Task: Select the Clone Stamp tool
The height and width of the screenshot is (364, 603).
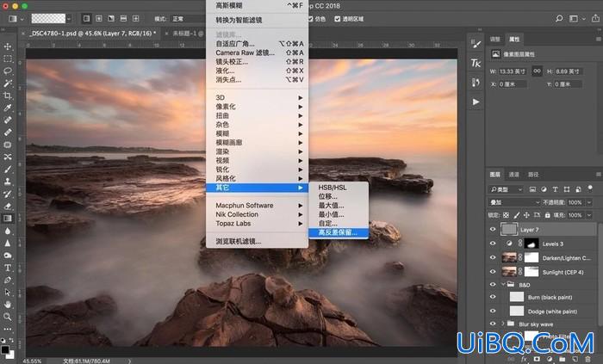Action: [x=7, y=182]
